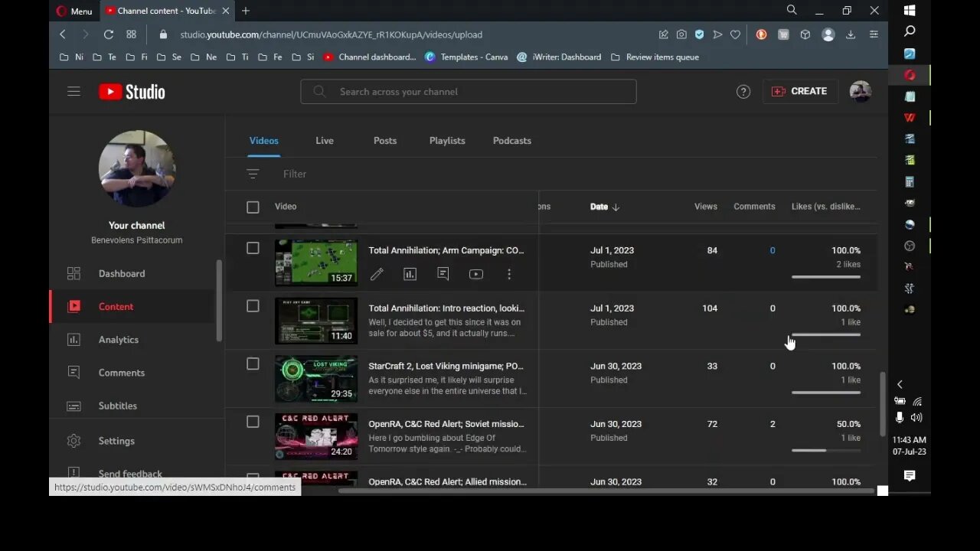Image resolution: width=980 pixels, height=551 pixels.
Task: Open three-dot options for Arm Campaign video
Action: pyautogui.click(x=509, y=274)
